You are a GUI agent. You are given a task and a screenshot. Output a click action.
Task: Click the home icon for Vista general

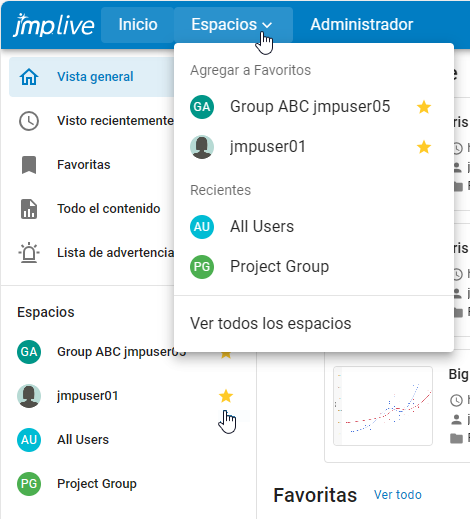pos(29,77)
